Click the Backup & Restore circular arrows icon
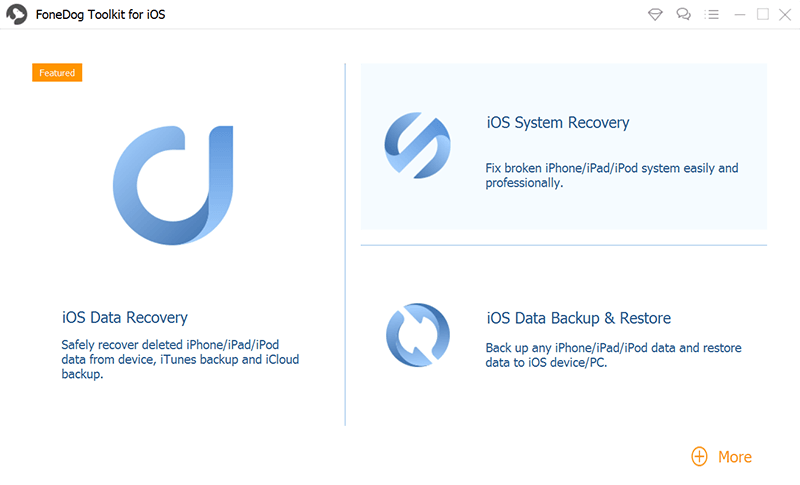 tap(418, 335)
